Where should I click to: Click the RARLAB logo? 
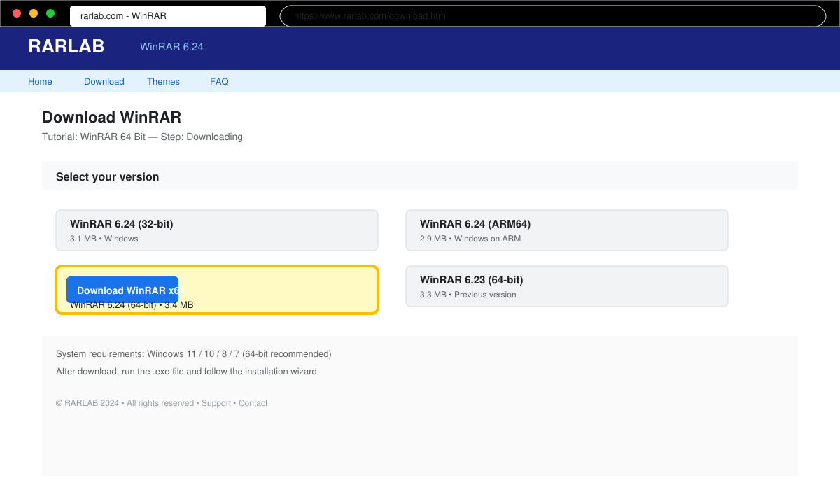(66, 46)
